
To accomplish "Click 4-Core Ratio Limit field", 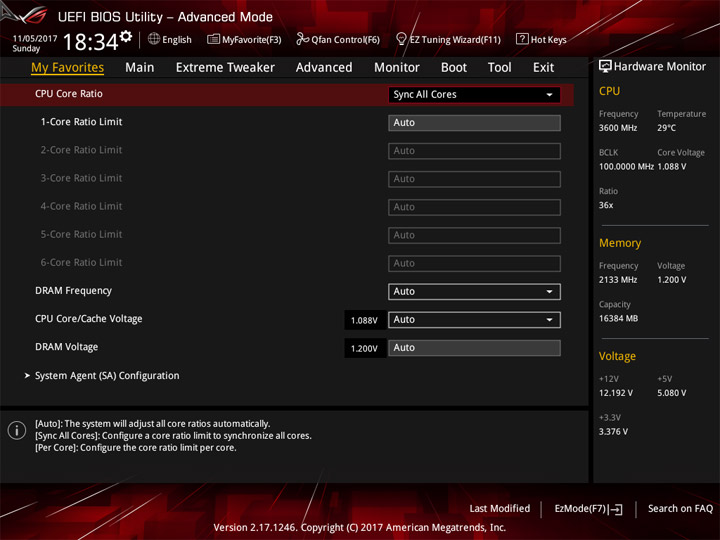I will point(474,207).
